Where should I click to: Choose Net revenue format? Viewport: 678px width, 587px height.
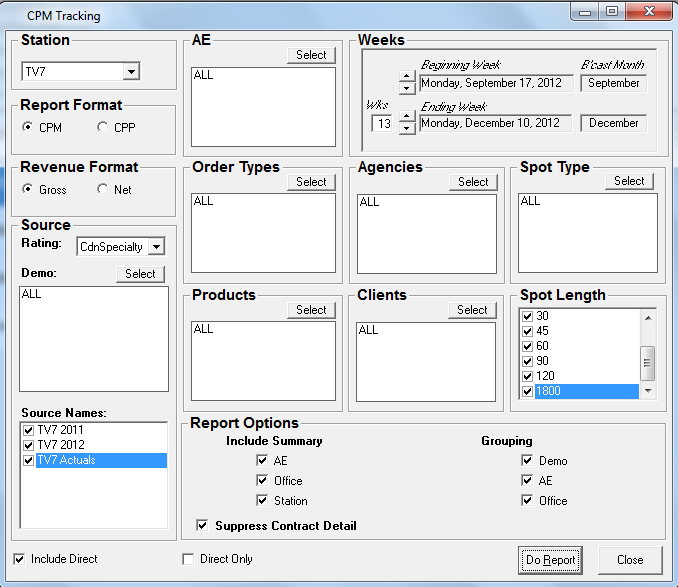coord(103,189)
